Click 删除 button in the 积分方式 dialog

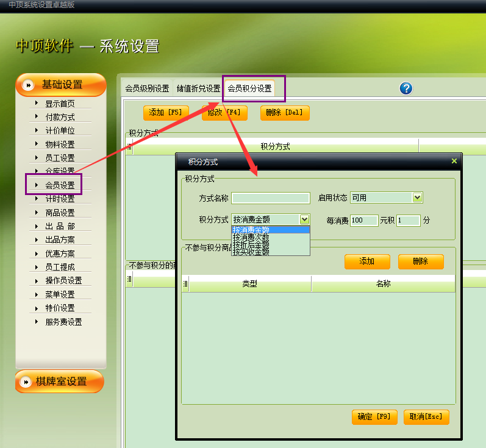(421, 261)
